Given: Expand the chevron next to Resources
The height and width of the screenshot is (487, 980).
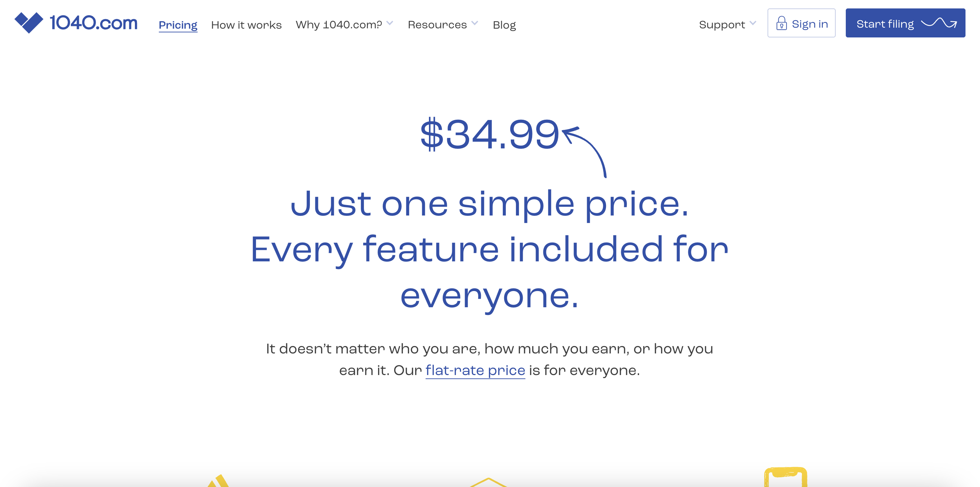Looking at the screenshot, I should 474,23.
